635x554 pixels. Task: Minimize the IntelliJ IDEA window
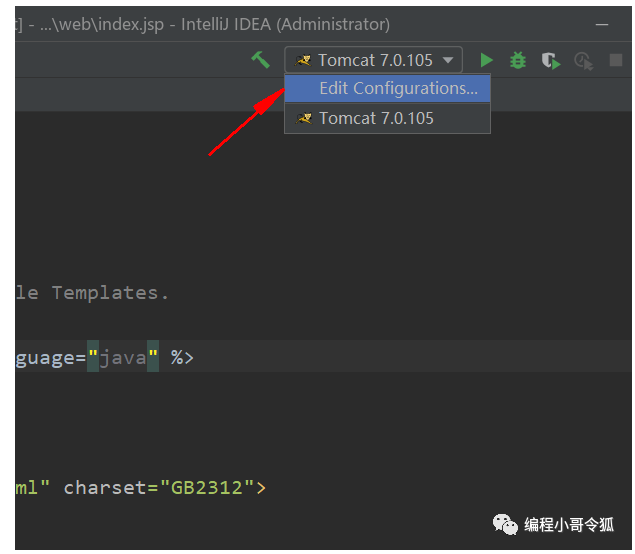point(602,25)
